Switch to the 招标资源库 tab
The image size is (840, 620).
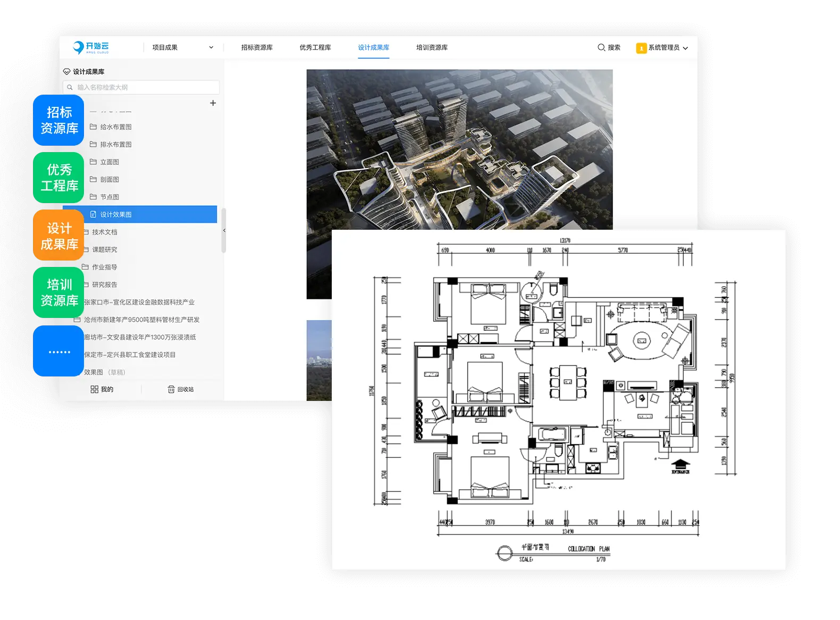257,47
